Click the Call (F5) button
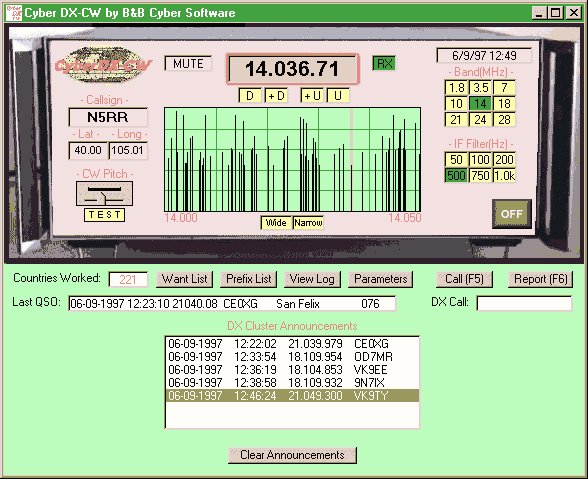The width and height of the screenshot is (588, 479). tap(464, 279)
